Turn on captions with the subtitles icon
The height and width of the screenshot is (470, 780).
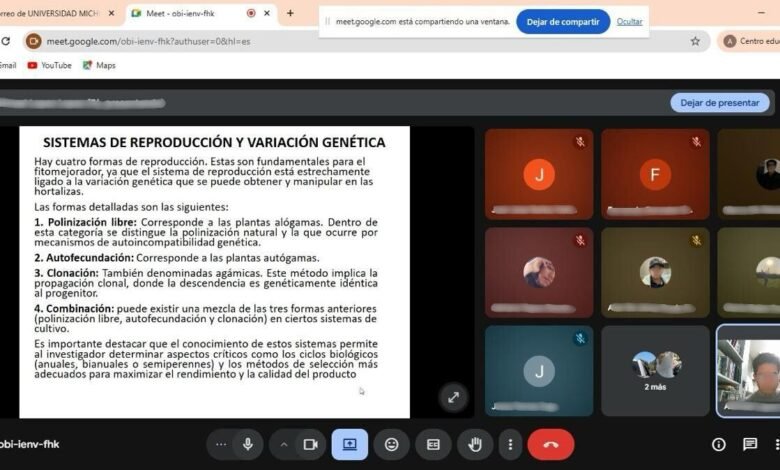pos(433,444)
